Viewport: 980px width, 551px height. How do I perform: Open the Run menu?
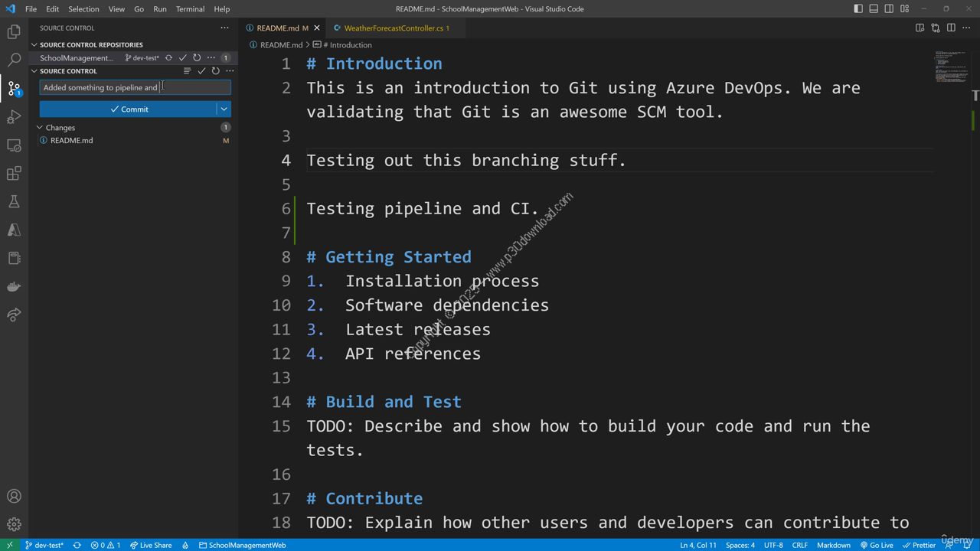point(159,8)
